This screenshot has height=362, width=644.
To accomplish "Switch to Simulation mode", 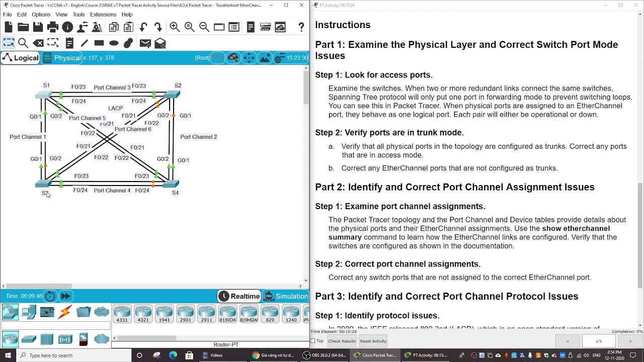I will click(x=286, y=296).
